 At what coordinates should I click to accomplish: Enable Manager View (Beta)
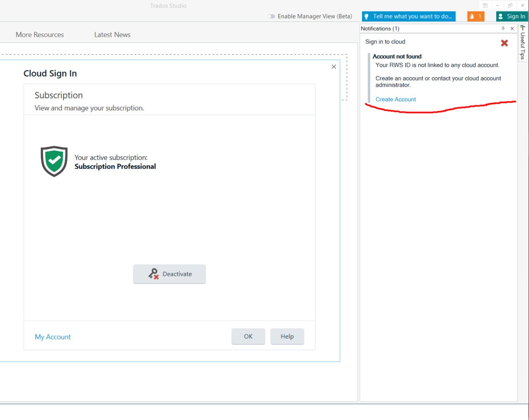click(x=272, y=16)
